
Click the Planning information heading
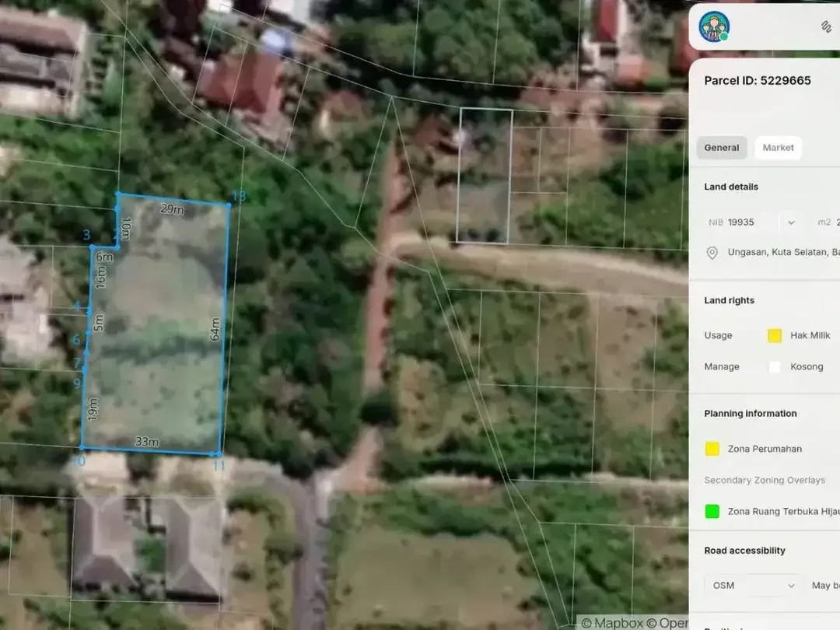(750, 414)
